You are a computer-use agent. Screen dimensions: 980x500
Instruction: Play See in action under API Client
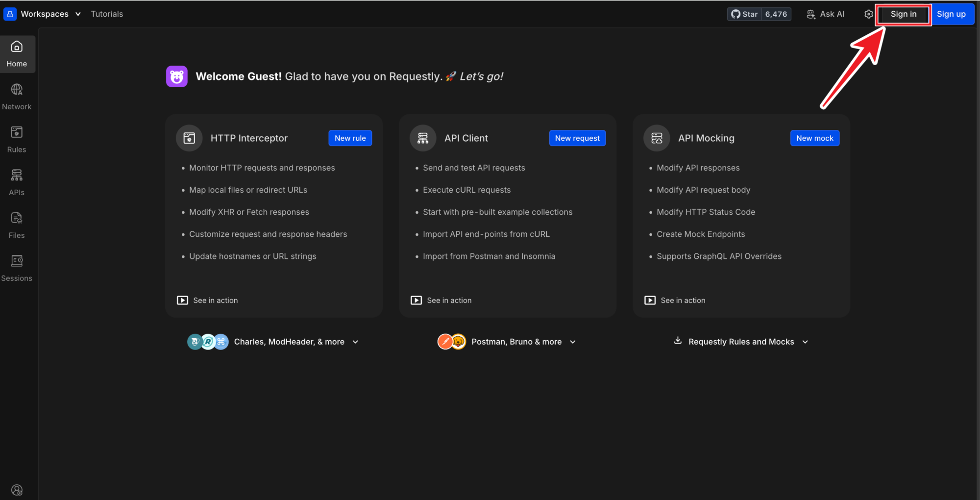click(441, 300)
